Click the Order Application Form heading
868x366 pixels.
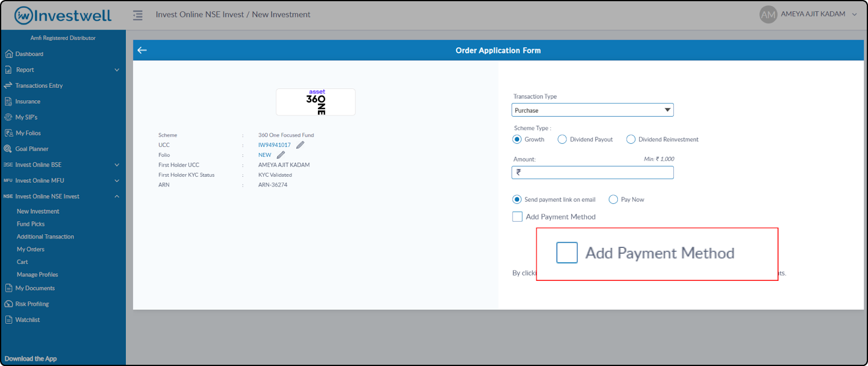pos(498,50)
